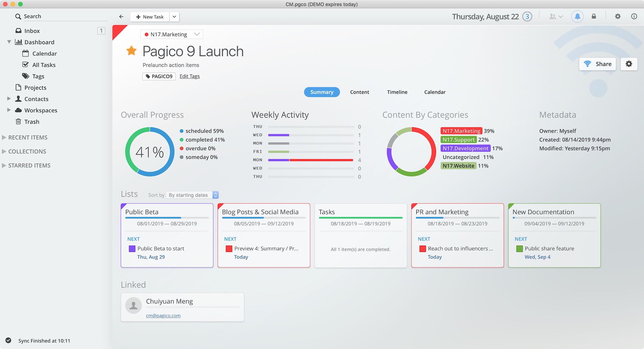Open All Tasks checkbox icon

coord(25,64)
